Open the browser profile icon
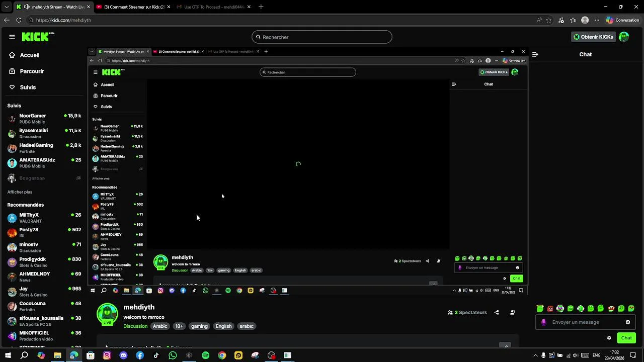 coord(585,20)
